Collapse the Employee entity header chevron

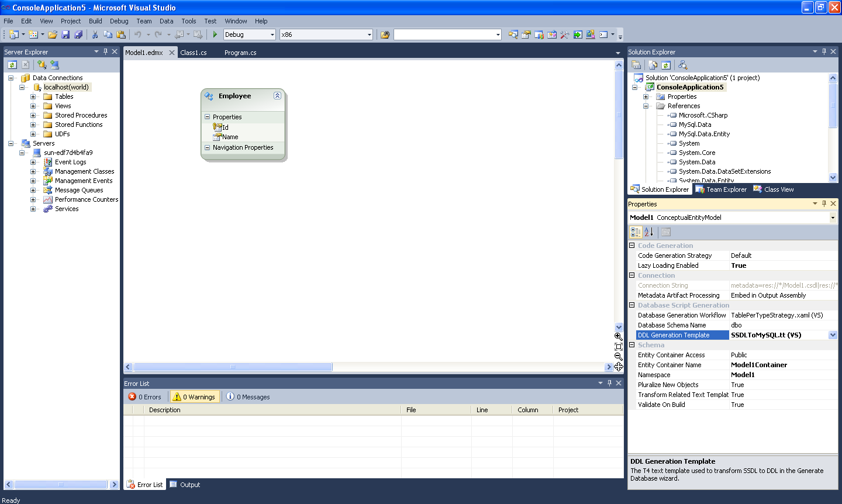tap(277, 95)
